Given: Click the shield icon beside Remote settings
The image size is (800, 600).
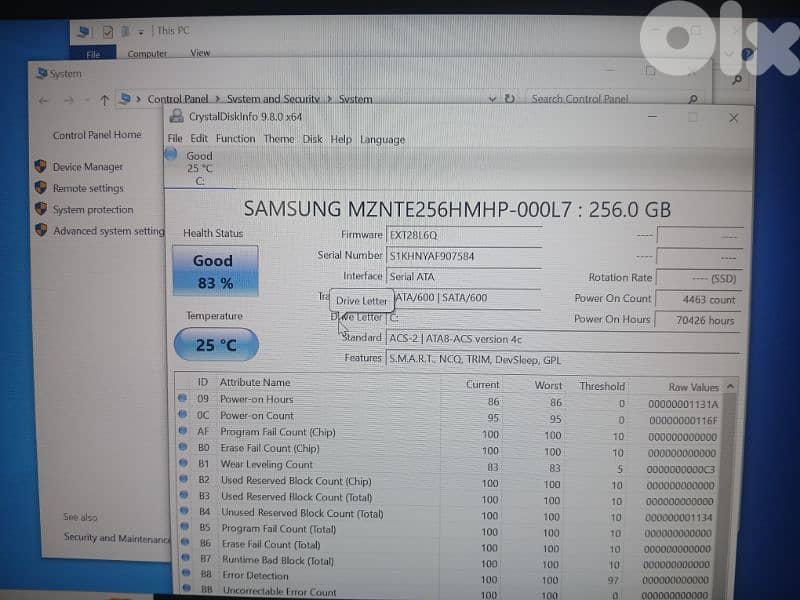Looking at the screenshot, I should coord(39,188).
